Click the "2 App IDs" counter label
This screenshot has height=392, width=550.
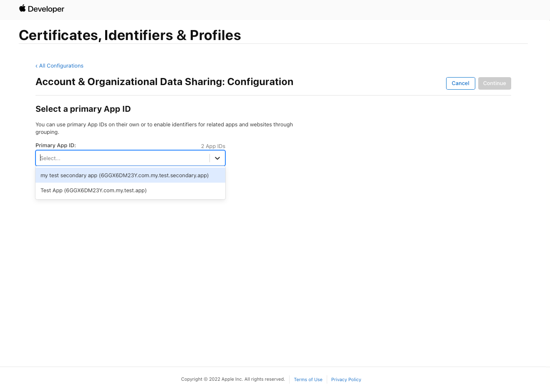[x=213, y=146]
